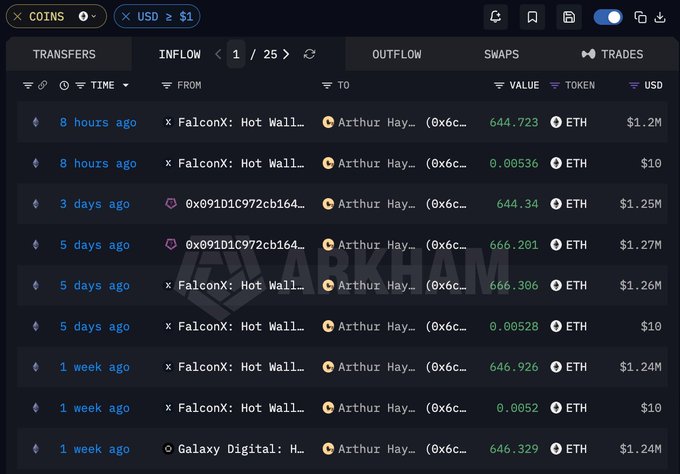This screenshot has width=680, height=474.
Task: Open 0x091D1C972cb164 address in $1.25M row
Action: click(x=245, y=204)
